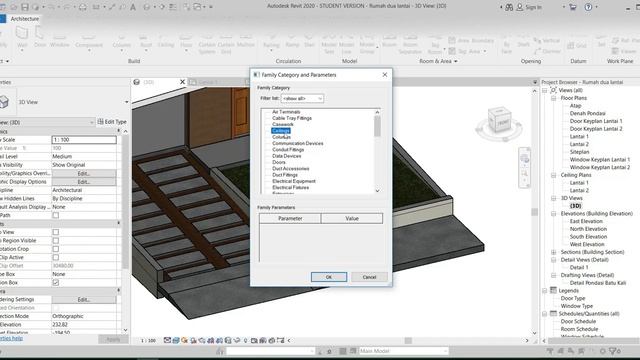
Task: Select the Area Boundary tool
Action: click(471, 40)
